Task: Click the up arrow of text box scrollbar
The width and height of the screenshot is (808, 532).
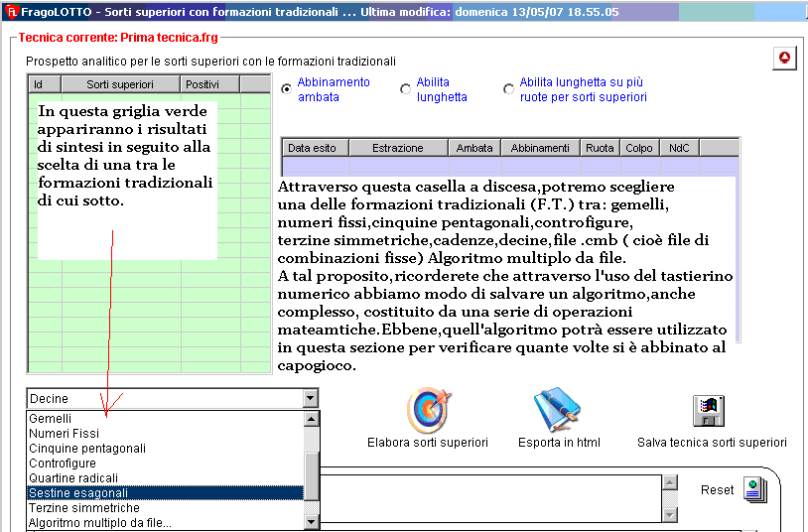Action: click(670, 483)
